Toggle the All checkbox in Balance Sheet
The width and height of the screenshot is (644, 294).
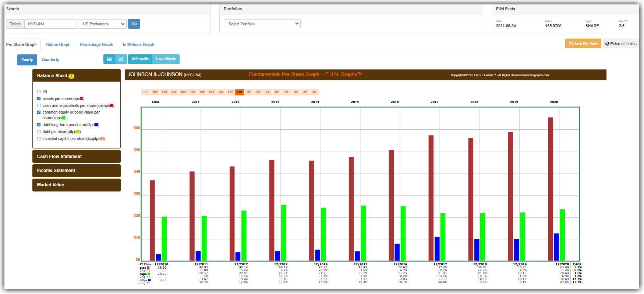click(39, 92)
